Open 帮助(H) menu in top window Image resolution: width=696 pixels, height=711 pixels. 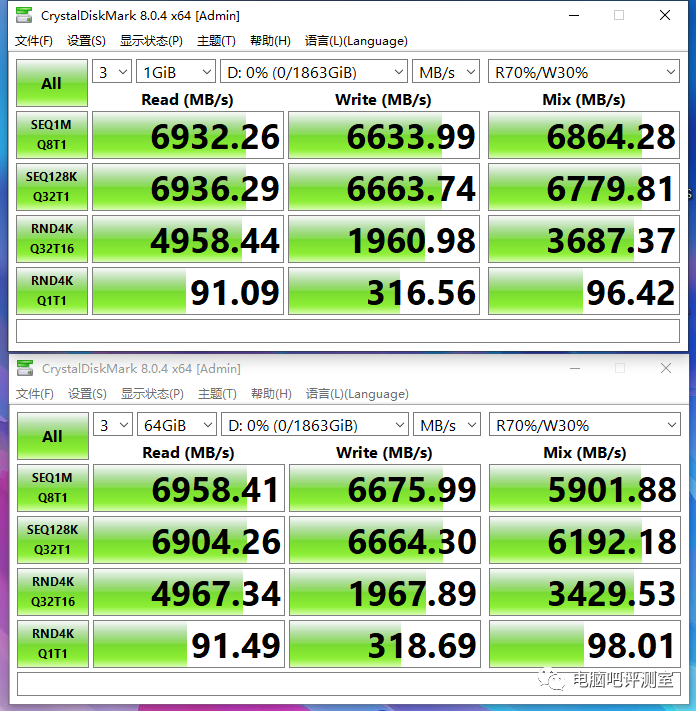270,41
